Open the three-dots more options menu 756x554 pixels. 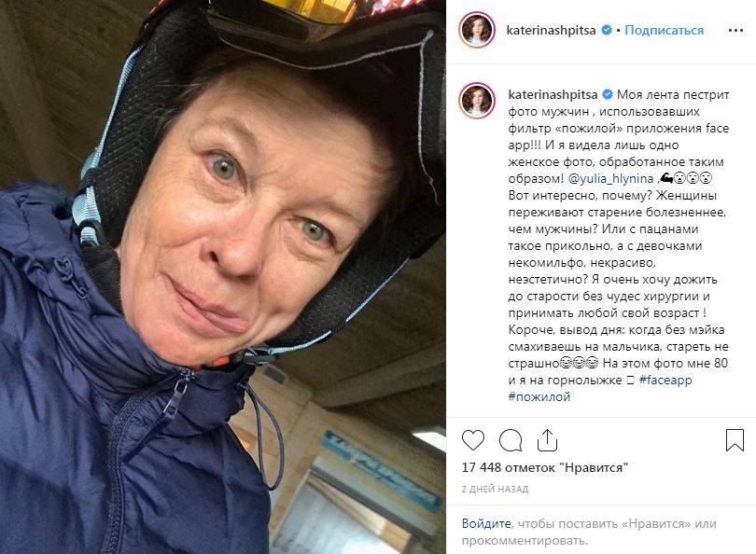pyautogui.click(x=735, y=31)
